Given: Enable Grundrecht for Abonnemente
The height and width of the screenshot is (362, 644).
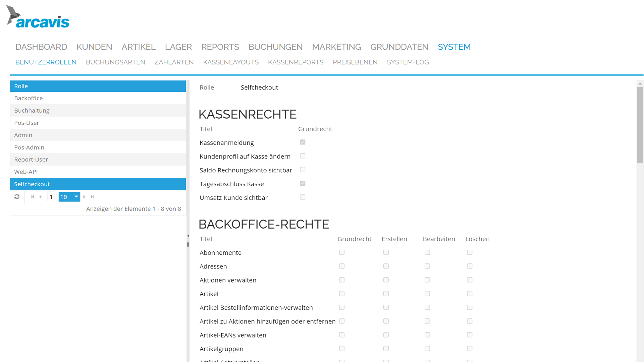Looking at the screenshot, I should (341, 252).
